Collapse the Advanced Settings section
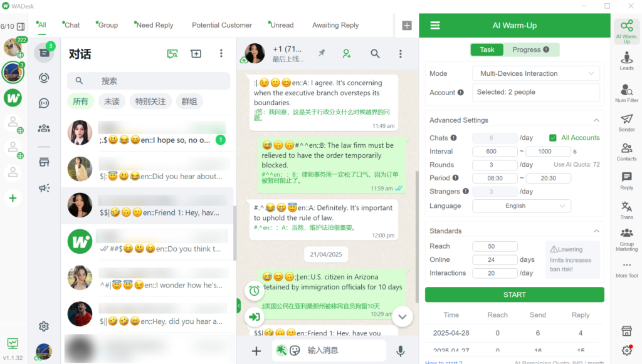642x364 pixels. tap(596, 120)
